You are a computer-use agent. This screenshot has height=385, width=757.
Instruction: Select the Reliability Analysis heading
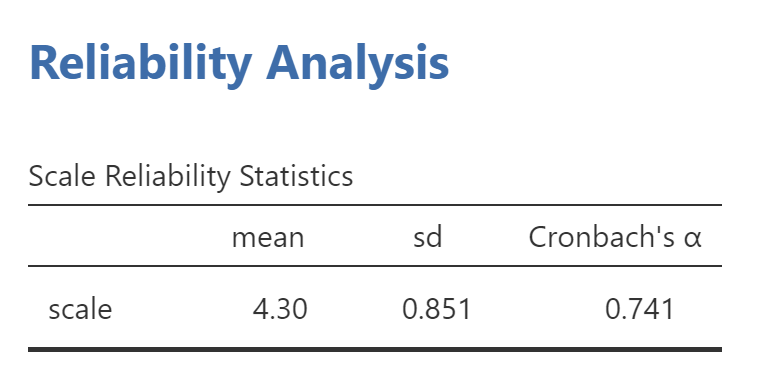click(239, 65)
